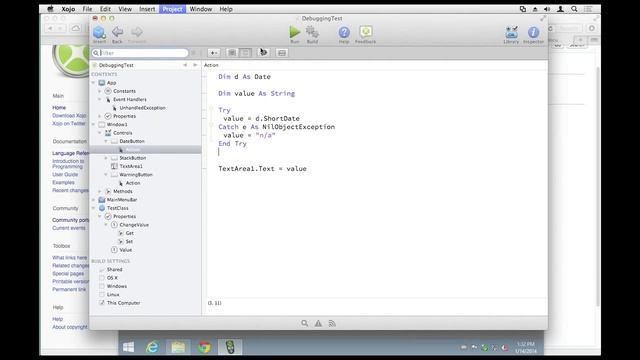This screenshot has width=640, height=360.
Task: Show the Inspector panel icon
Action: pyautogui.click(x=533, y=32)
